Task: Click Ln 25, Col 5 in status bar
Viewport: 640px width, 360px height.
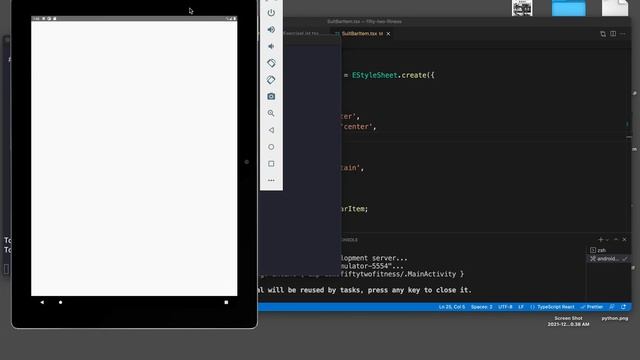Action: tap(452, 307)
